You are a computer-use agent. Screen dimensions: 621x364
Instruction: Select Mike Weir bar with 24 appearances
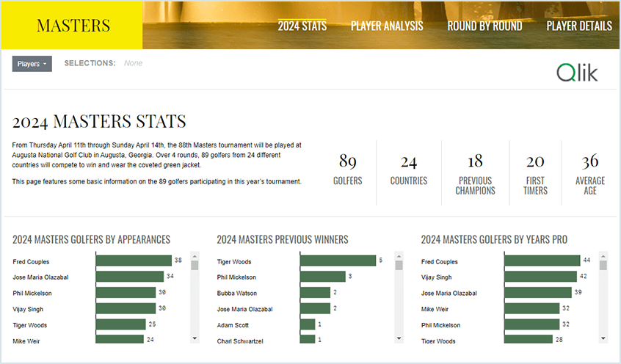click(120, 339)
